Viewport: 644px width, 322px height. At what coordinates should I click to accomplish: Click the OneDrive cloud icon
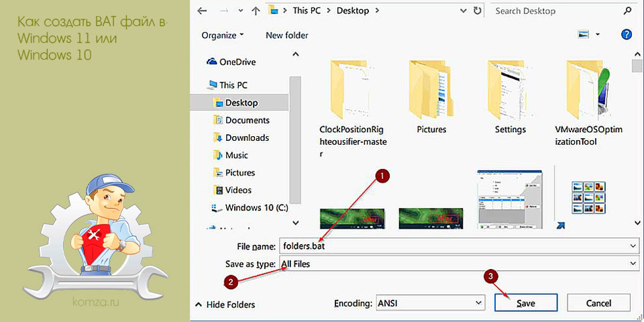[x=212, y=62]
